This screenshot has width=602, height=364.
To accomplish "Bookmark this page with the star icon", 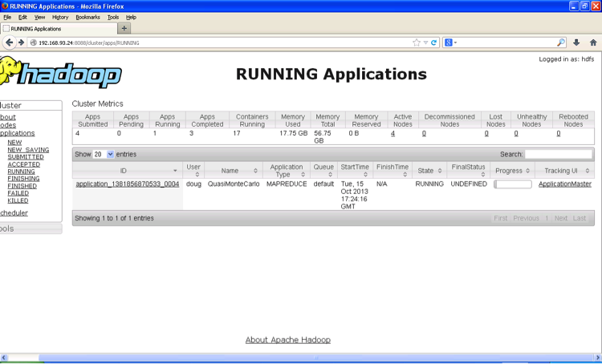I will click(417, 42).
